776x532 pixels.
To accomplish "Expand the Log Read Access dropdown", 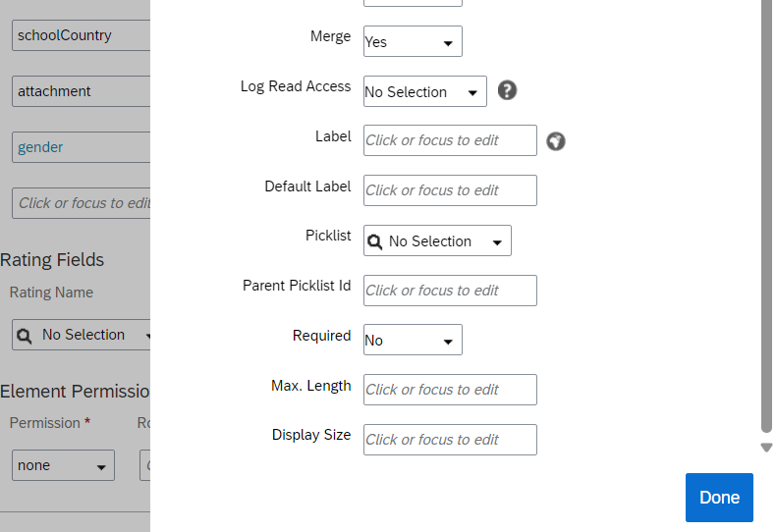I will 425,91.
